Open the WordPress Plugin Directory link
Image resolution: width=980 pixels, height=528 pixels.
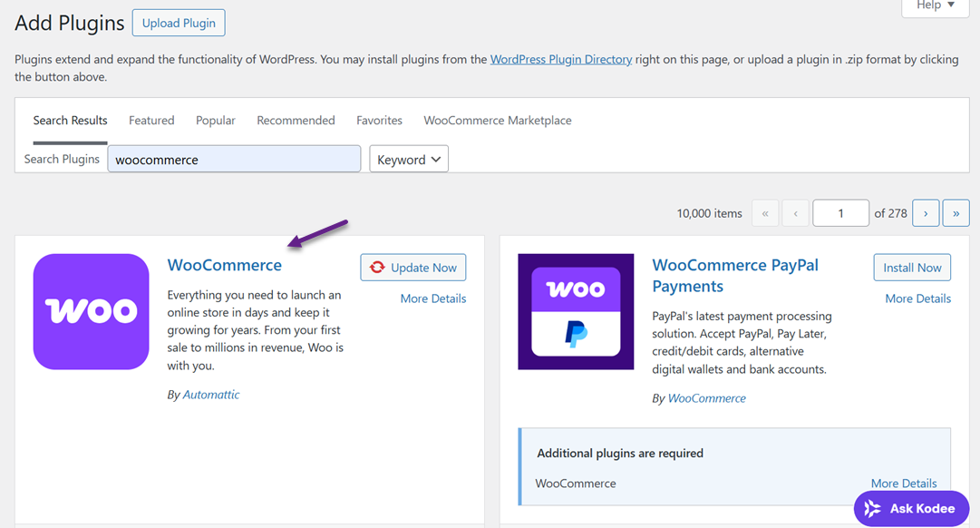[560, 59]
